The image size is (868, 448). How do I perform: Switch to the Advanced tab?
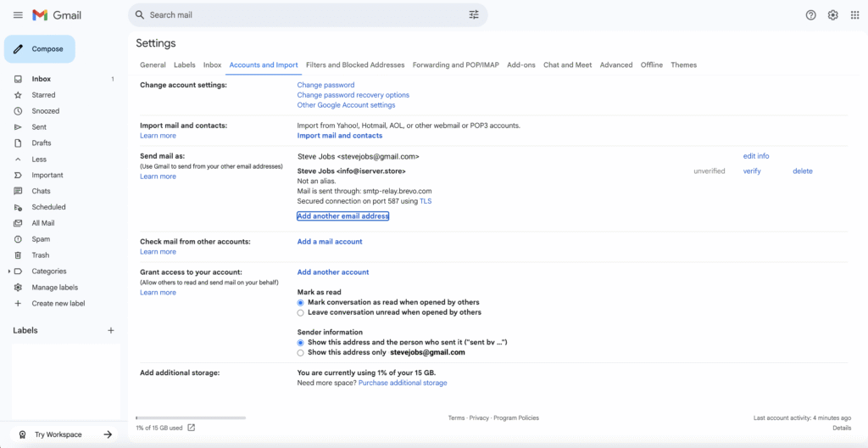tap(616, 64)
